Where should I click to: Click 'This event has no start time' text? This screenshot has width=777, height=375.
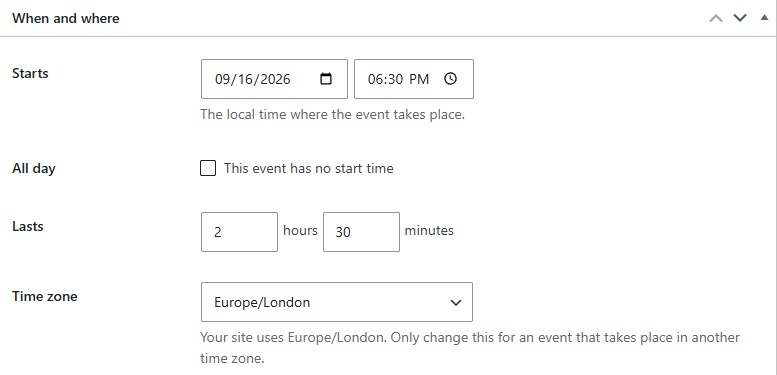point(309,168)
